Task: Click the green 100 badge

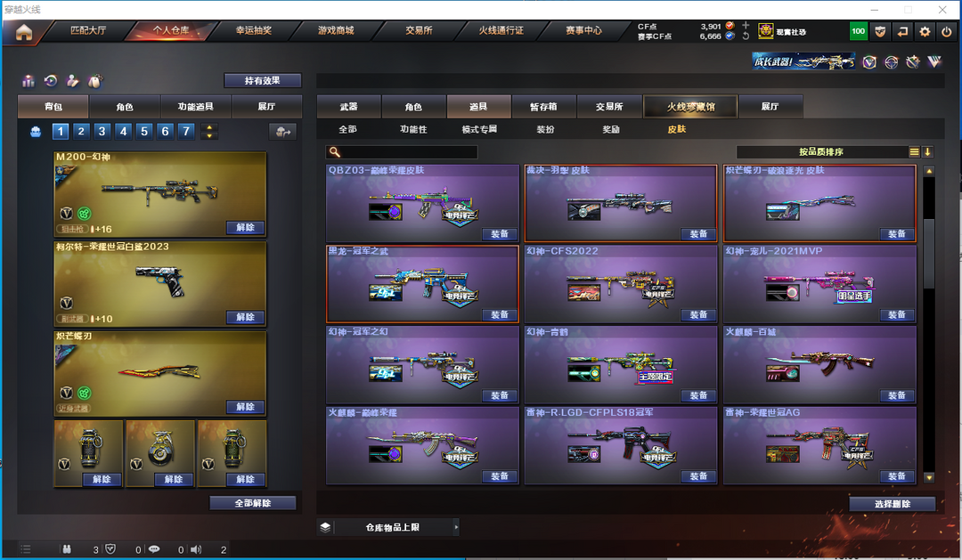Action: (859, 31)
